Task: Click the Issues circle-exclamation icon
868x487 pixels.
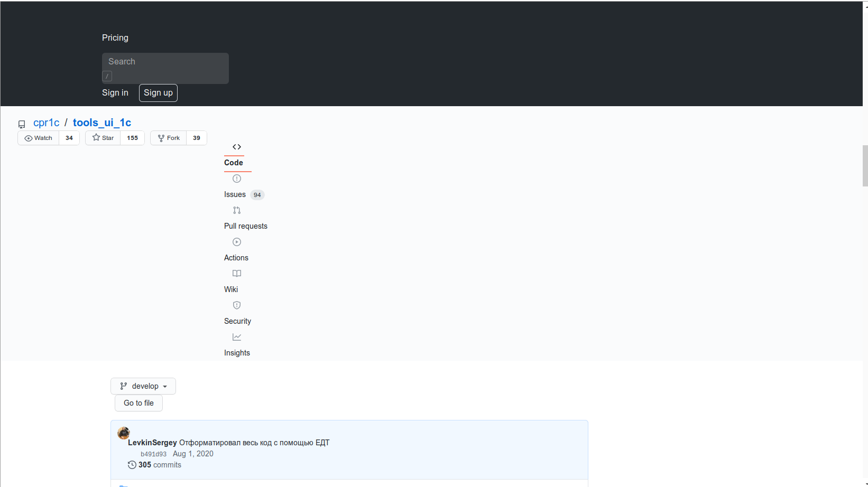Action: click(x=237, y=179)
